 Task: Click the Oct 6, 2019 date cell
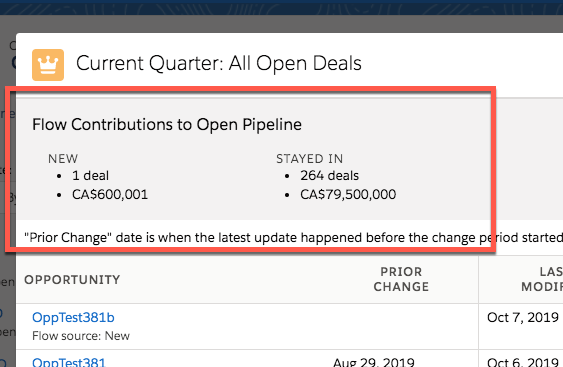pyautogui.click(x=523, y=362)
